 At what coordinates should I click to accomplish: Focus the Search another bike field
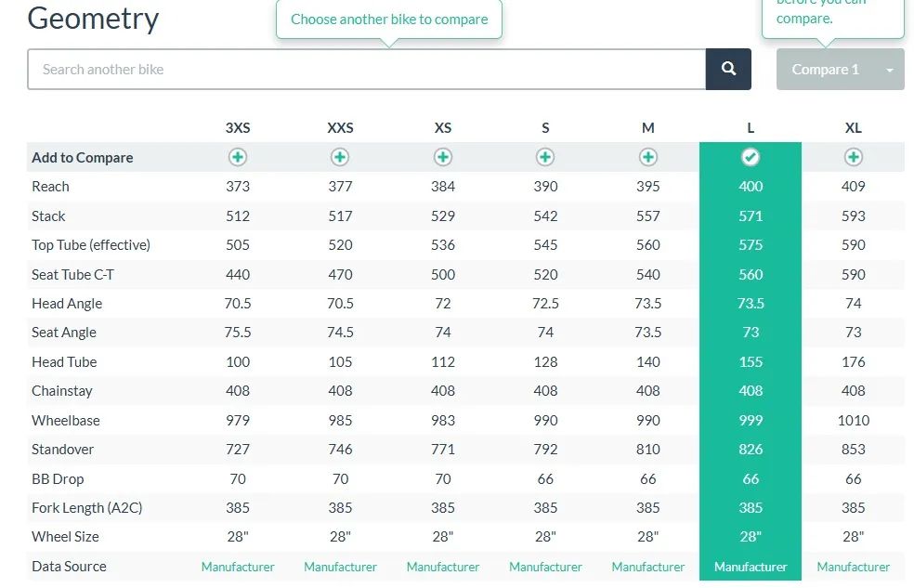tap(367, 70)
